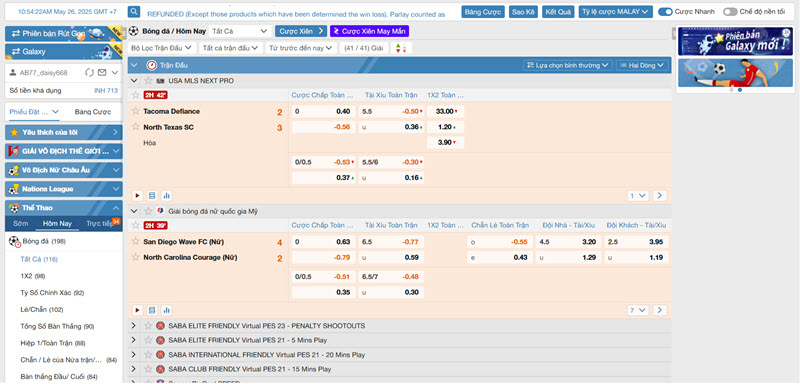Expand SABA CLUB FRIENDLY PES 21 15 Mins Play
Viewport: 800px width, 384px height.
(x=134, y=369)
